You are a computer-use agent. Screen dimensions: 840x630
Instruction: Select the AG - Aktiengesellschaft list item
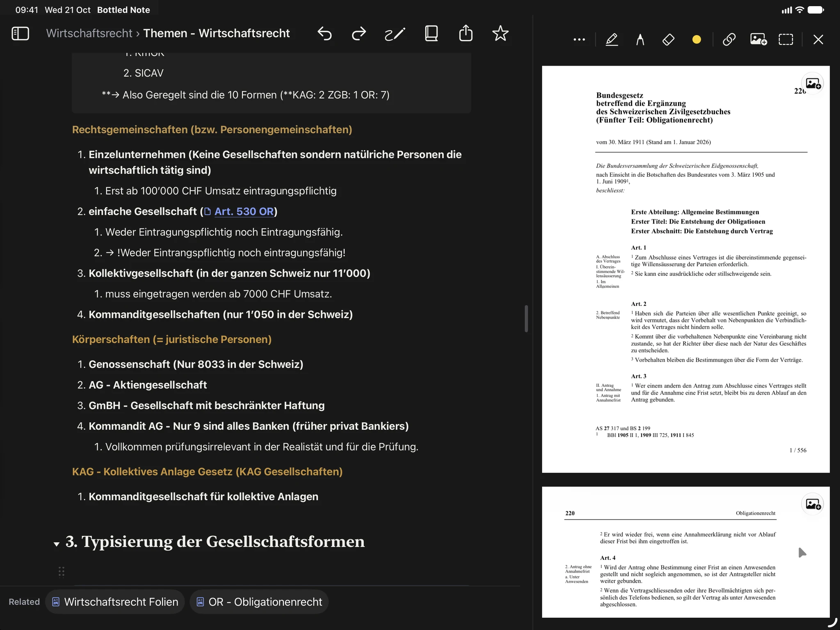point(148,385)
